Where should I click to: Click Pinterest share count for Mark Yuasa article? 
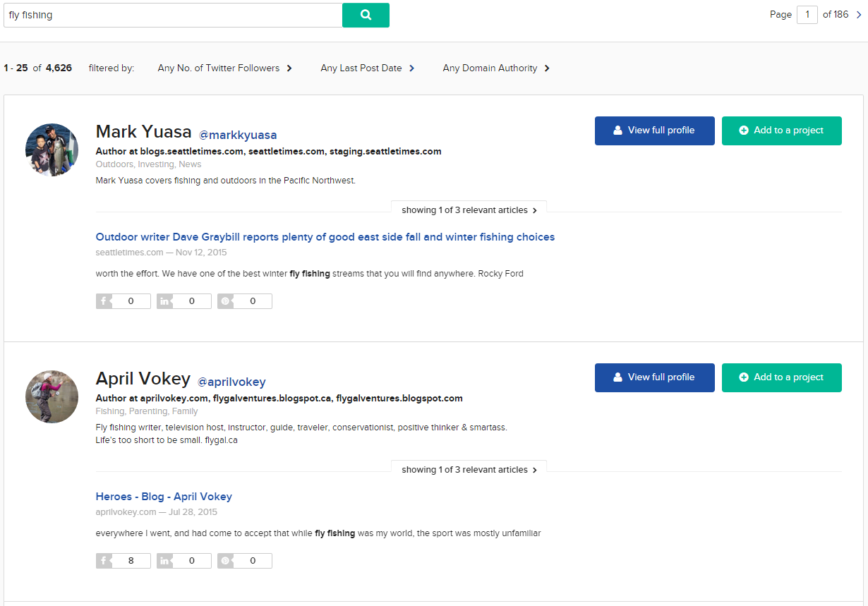click(x=245, y=301)
